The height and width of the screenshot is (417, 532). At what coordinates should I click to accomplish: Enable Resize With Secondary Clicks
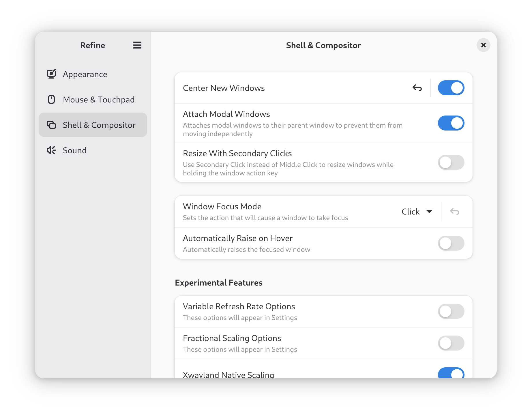451,162
